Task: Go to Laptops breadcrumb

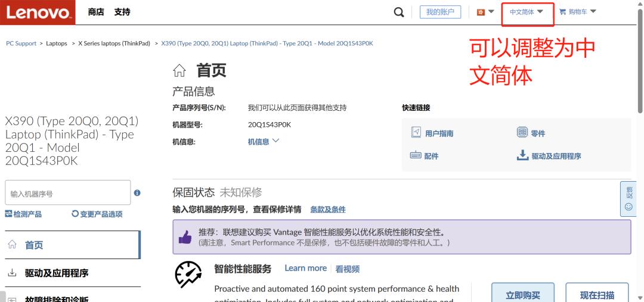Action: tap(57, 43)
